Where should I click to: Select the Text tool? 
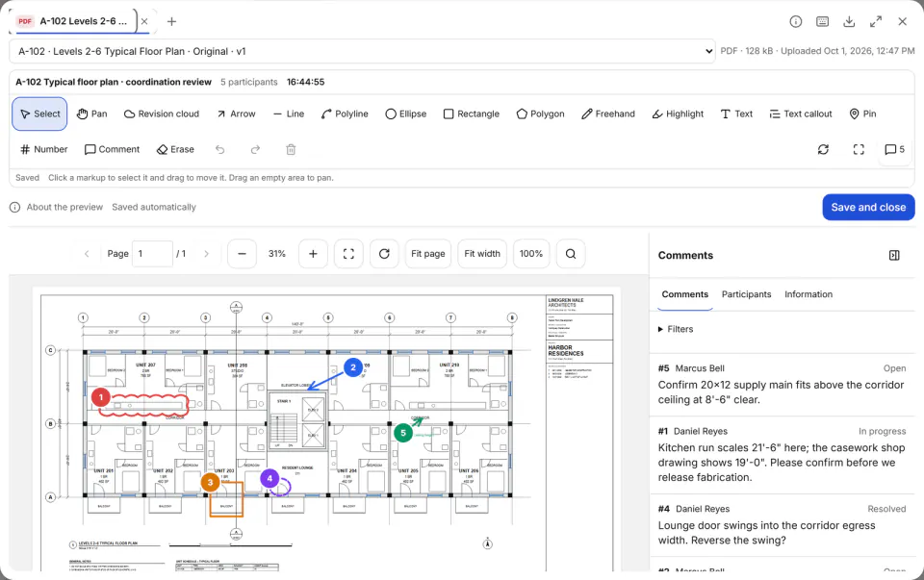pos(736,113)
